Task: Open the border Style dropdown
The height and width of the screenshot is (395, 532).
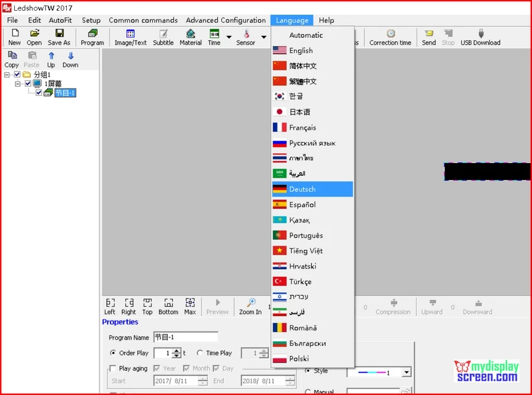Action: pos(407,373)
